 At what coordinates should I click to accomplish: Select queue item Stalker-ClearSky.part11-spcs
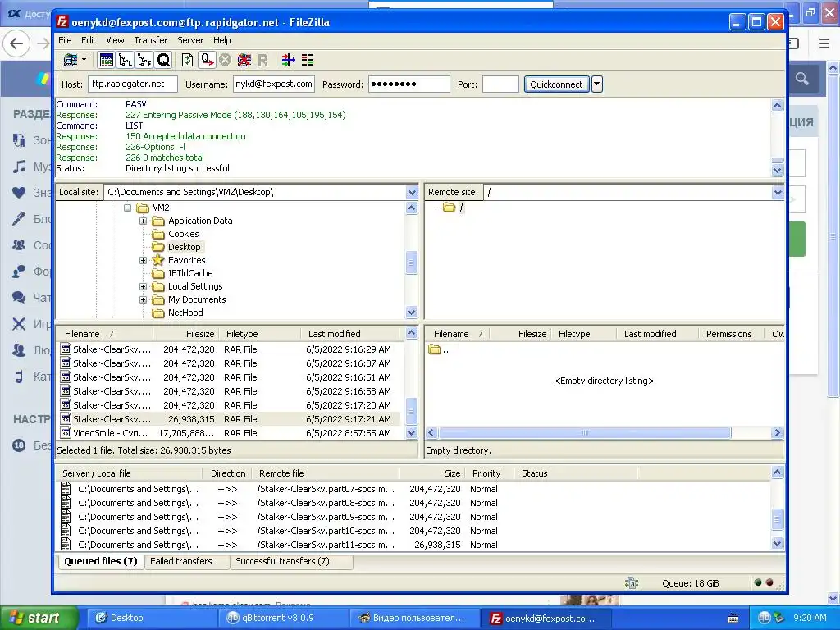click(413, 545)
